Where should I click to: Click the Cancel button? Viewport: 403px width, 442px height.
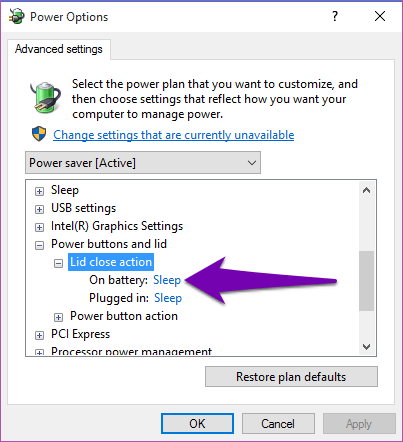click(278, 424)
